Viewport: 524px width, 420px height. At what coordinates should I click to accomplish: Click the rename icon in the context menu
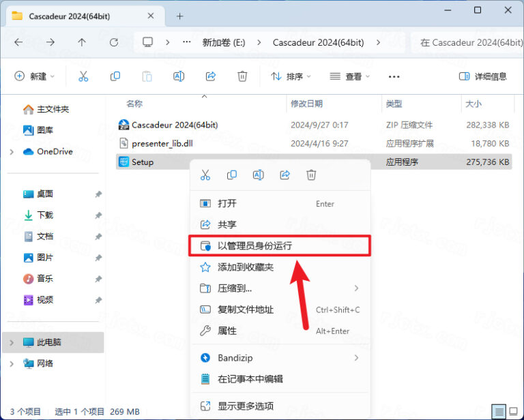(x=259, y=175)
